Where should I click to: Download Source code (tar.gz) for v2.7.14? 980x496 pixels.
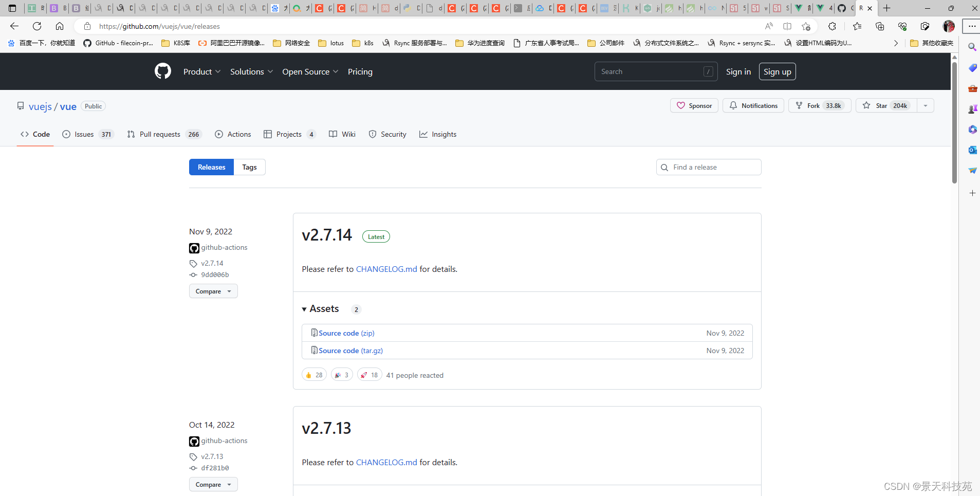click(350, 351)
